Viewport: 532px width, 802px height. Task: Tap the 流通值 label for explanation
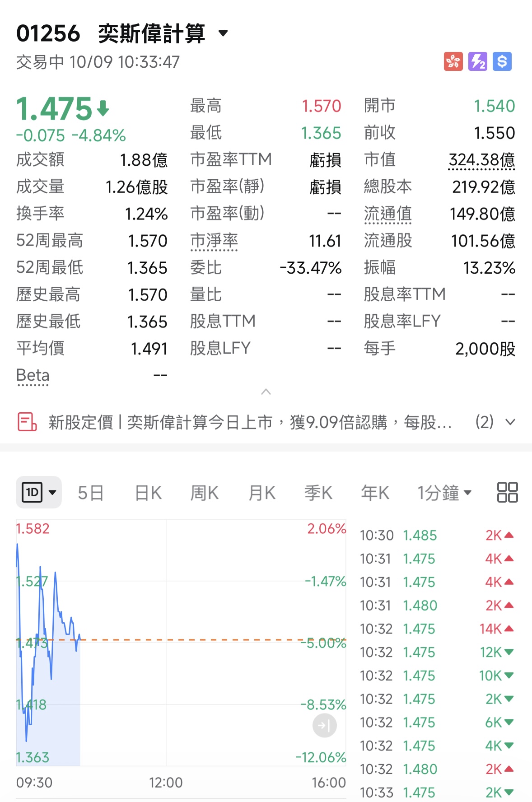click(x=388, y=214)
